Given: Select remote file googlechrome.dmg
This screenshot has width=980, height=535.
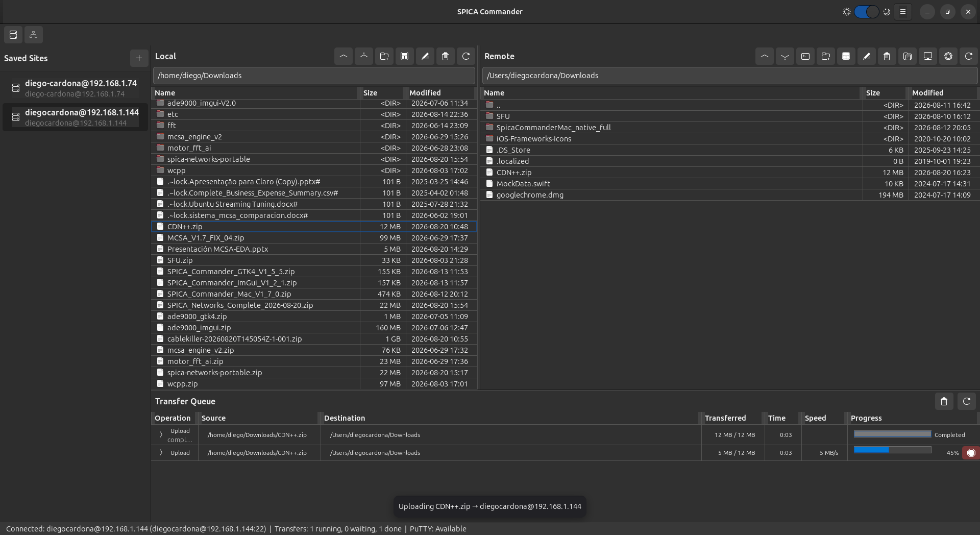Looking at the screenshot, I should [x=730, y=195].
